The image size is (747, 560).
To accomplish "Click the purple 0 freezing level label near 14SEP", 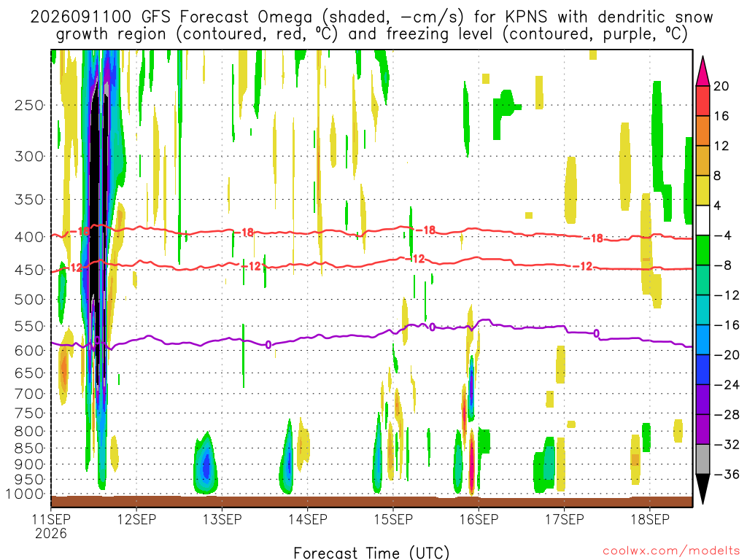I will pos(268,345).
